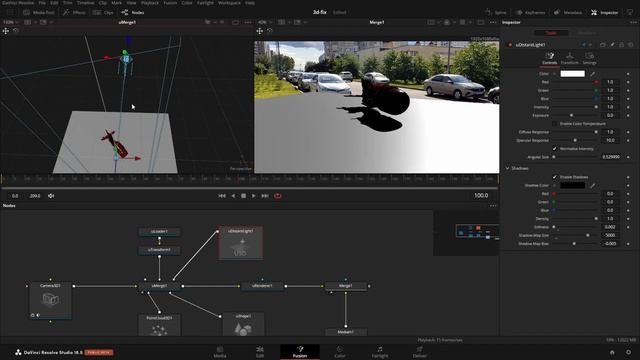Play the composition in reverse

[233, 196]
